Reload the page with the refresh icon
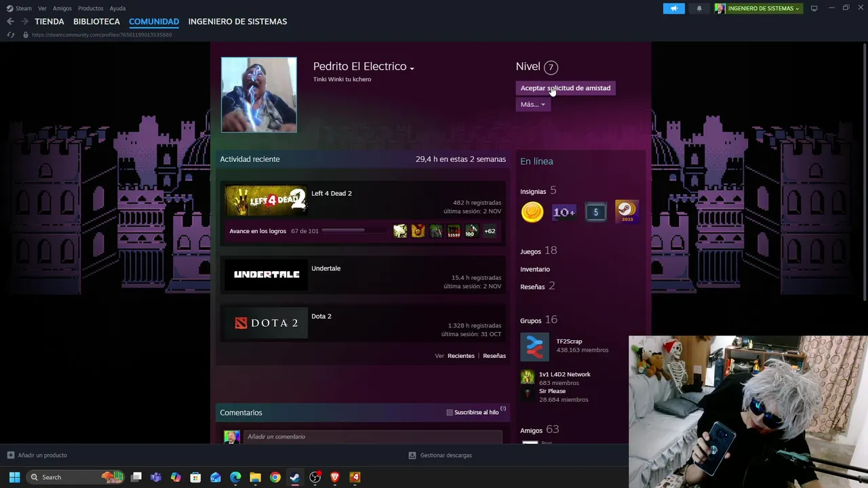 (x=11, y=35)
